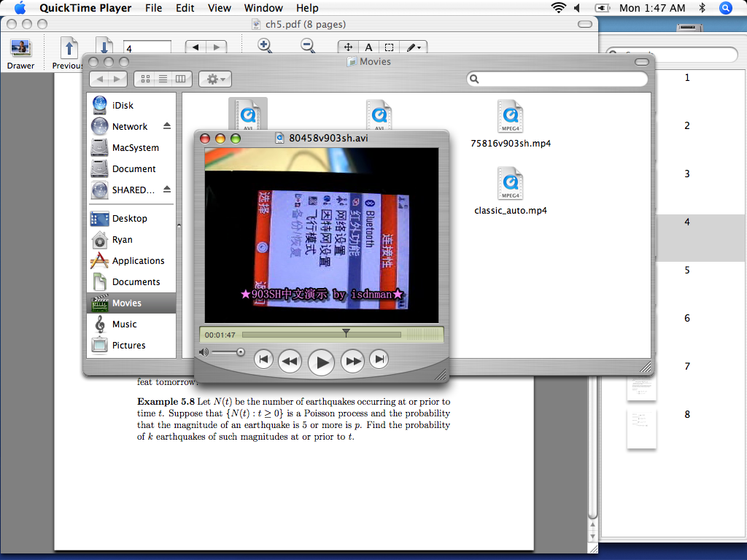Switch Finder to column view
The height and width of the screenshot is (560, 747).
coord(180,79)
